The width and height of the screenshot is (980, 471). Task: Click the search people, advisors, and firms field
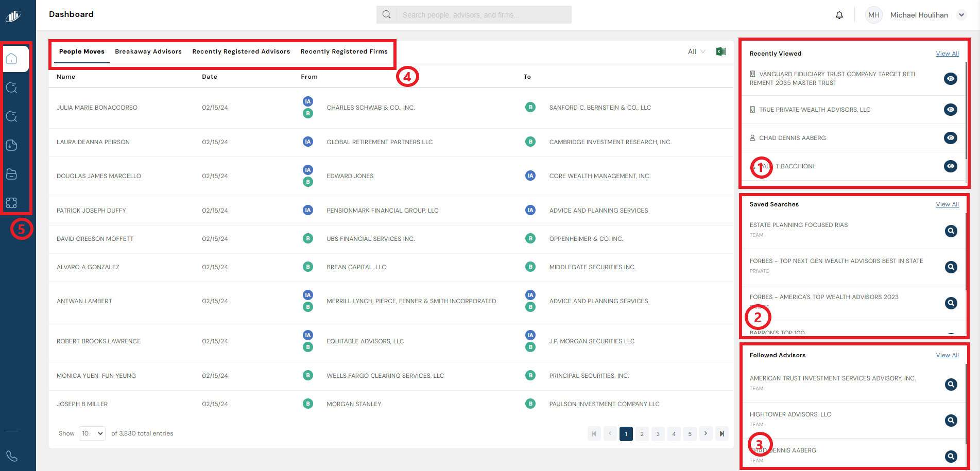[x=483, y=15]
